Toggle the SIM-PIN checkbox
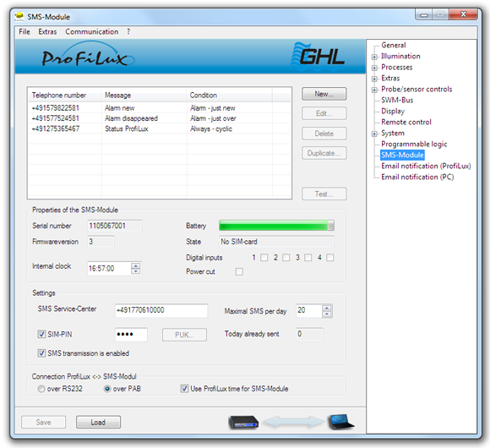 click(x=41, y=334)
